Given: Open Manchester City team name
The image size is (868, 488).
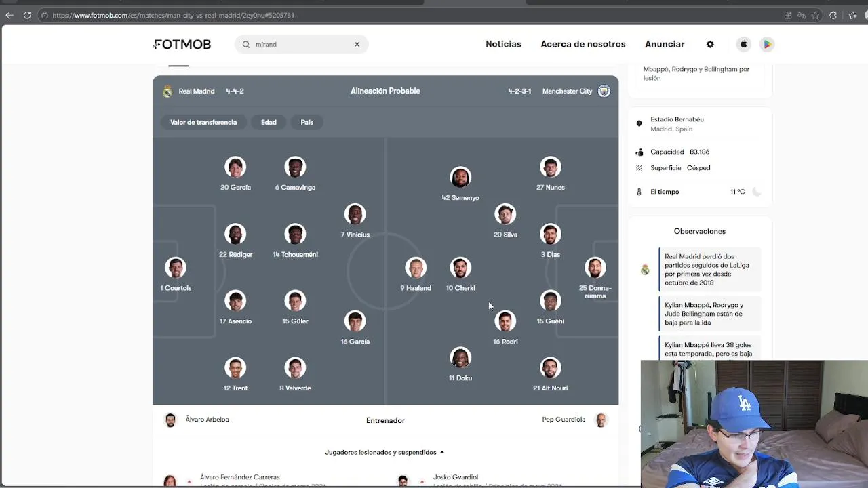Looking at the screenshot, I should coord(567,91).
